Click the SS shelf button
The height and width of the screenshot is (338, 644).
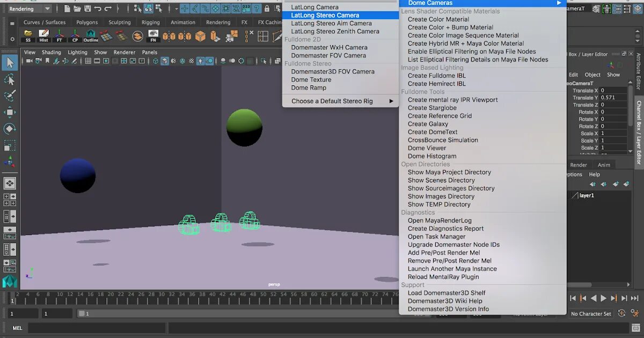pos(28,36)
